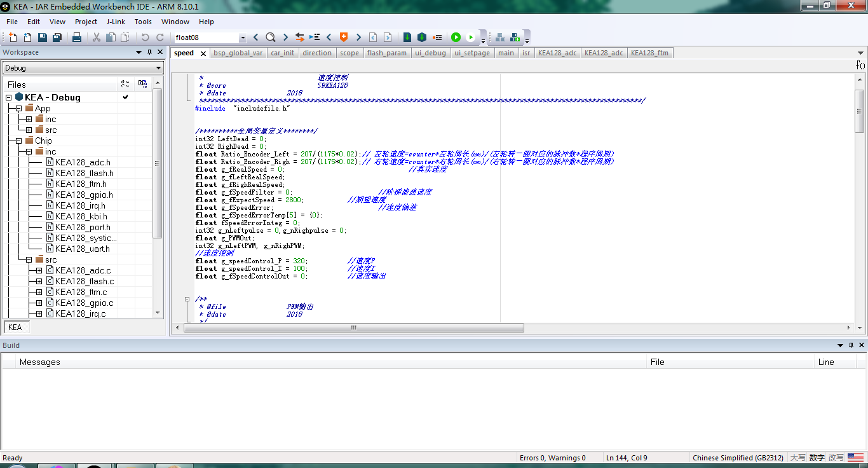Expand the src folder under App
Viewport: 868px width, 468px height.
pos(29,130)
